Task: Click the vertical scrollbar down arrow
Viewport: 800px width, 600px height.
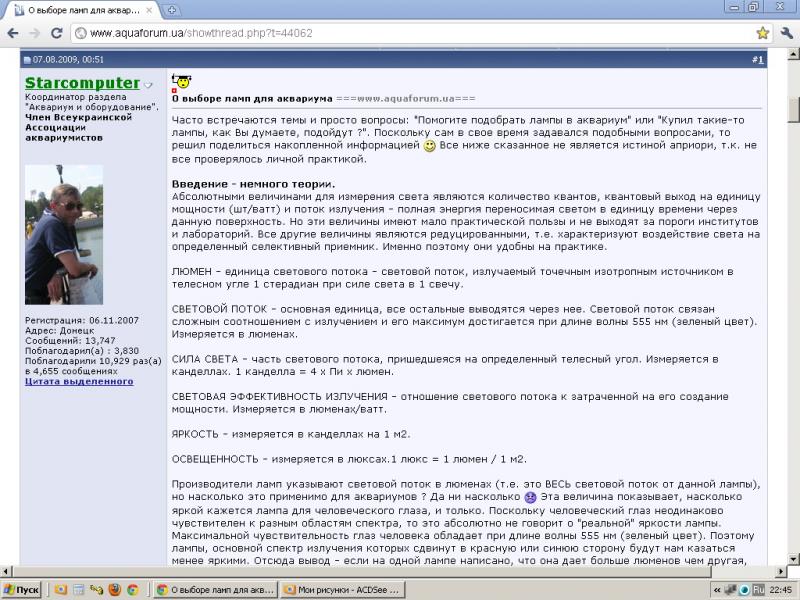Action: [793, 559]
